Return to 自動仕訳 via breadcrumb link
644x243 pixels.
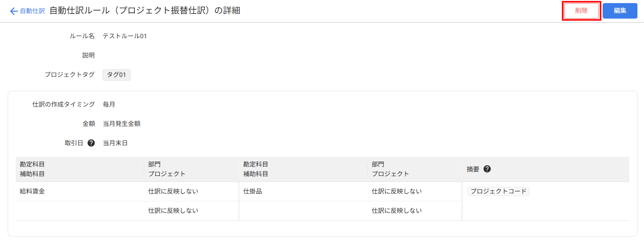pyautogui.click(x=32, y=11)
